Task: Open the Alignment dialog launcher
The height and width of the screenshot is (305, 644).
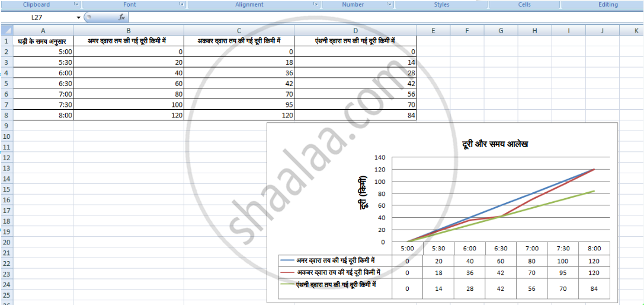Action: click(316, 5)
